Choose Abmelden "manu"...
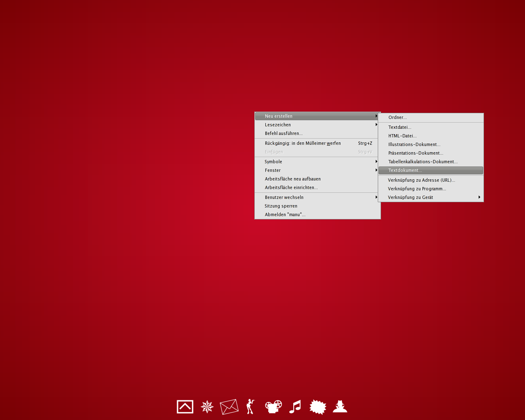Viewport: 525px width, 420px height. pos(317,215)
